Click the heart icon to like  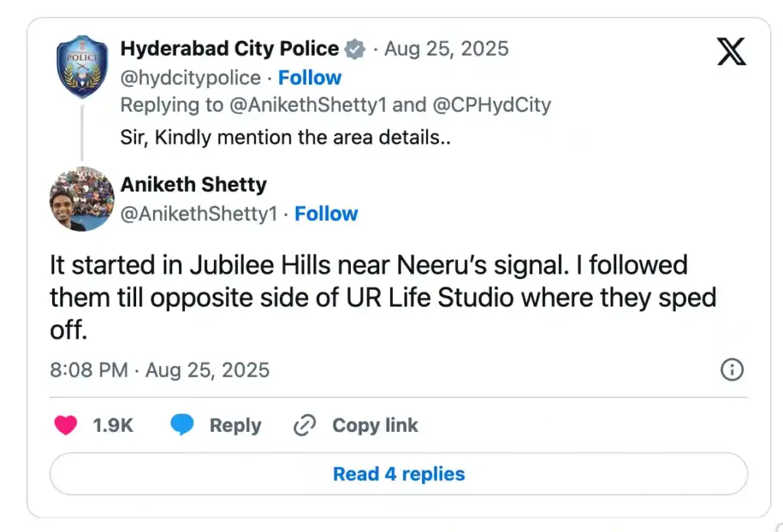(66, 426)
